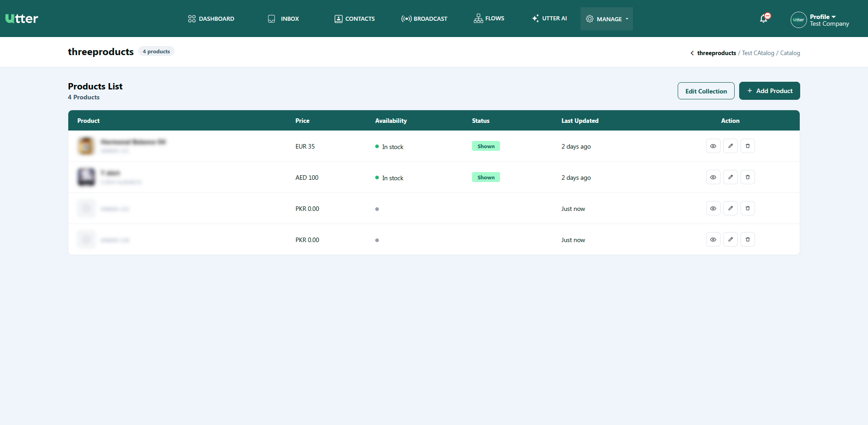Delete the last product row

click(x=747, y=240)
